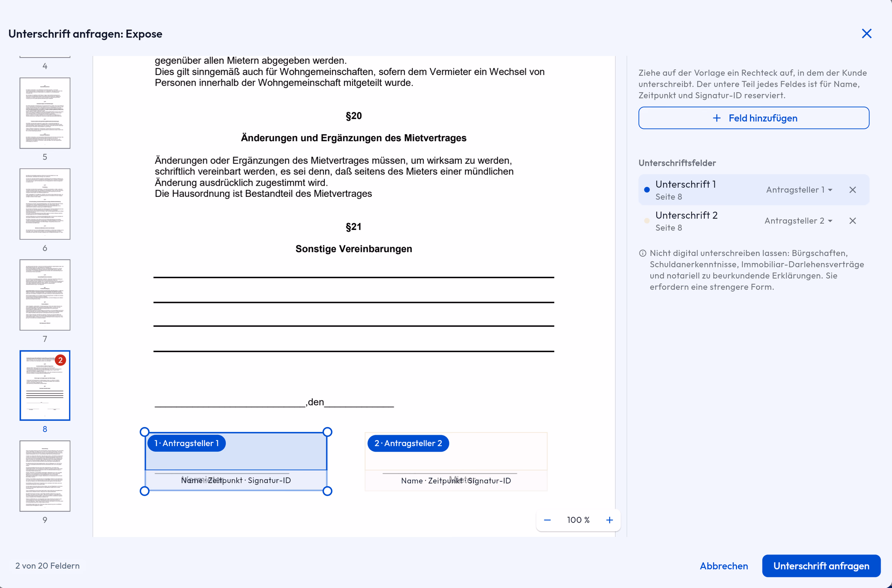Open Antragsteller 2 dropdown for Unterschrift 2

pos(799,221)
